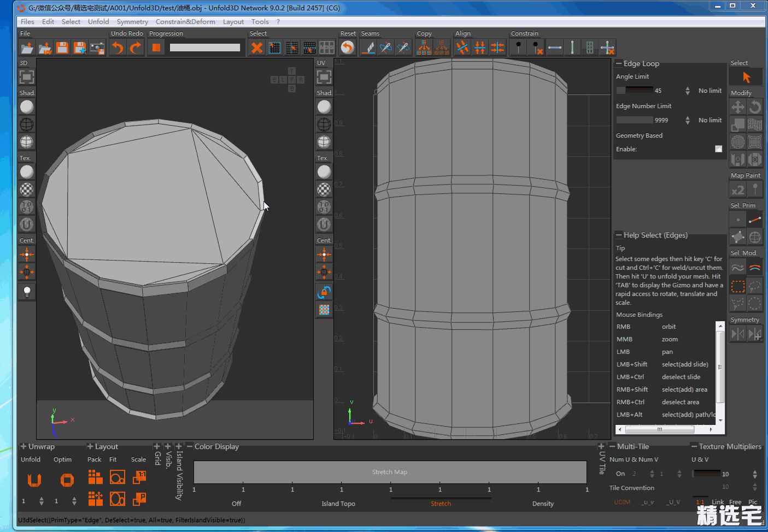768x532 pixels.
Task: Open the Edit menu
Action: point(48,21)
